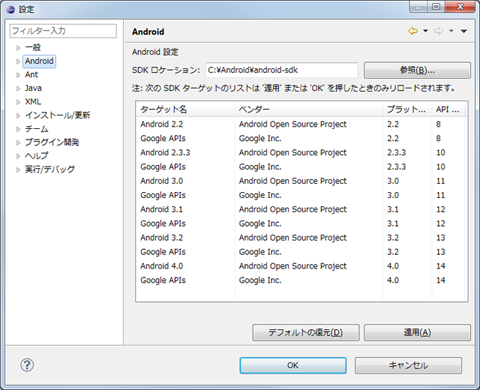Image resolution: width=480 pixels, height=390 pixels.
Task: Select ヘルプ in the preferences tree
Action: 36,156
